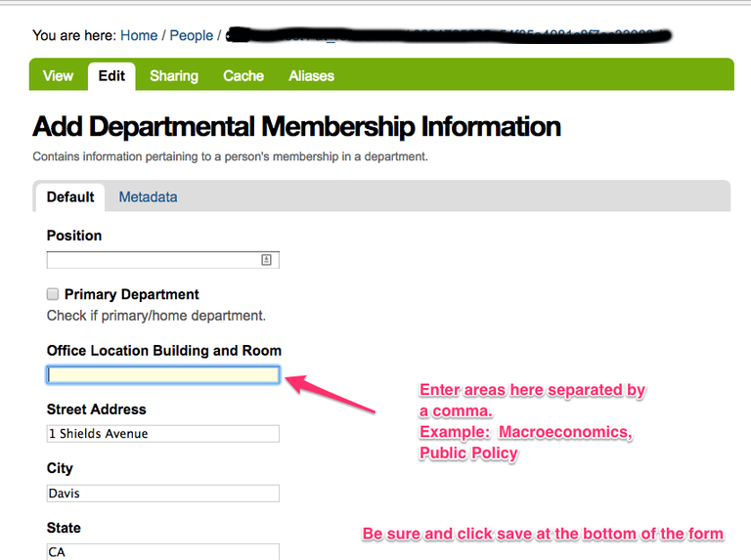Select the Edit tab
The width and height of the screenshot is (751, 560).
[111, 76]
